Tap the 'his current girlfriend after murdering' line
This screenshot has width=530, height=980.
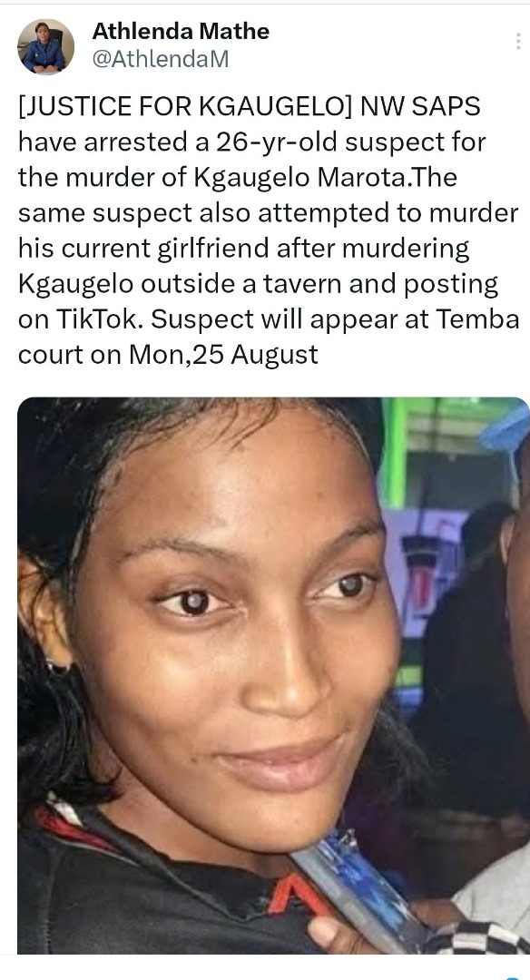pos(244,249)
